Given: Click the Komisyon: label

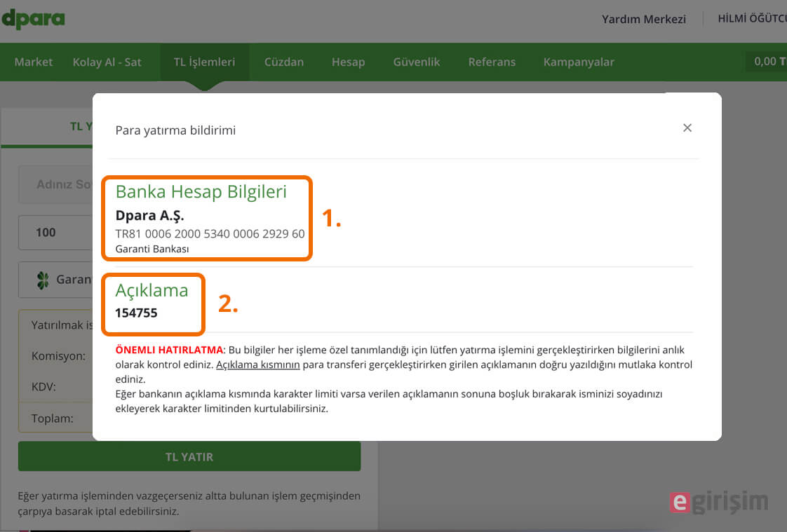Looking at the screenshot, I should 58,356.
